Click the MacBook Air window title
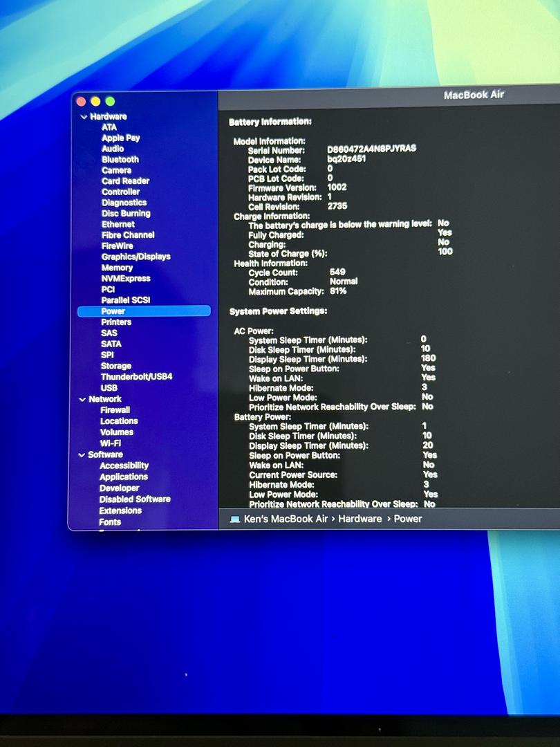 (474, 95)
